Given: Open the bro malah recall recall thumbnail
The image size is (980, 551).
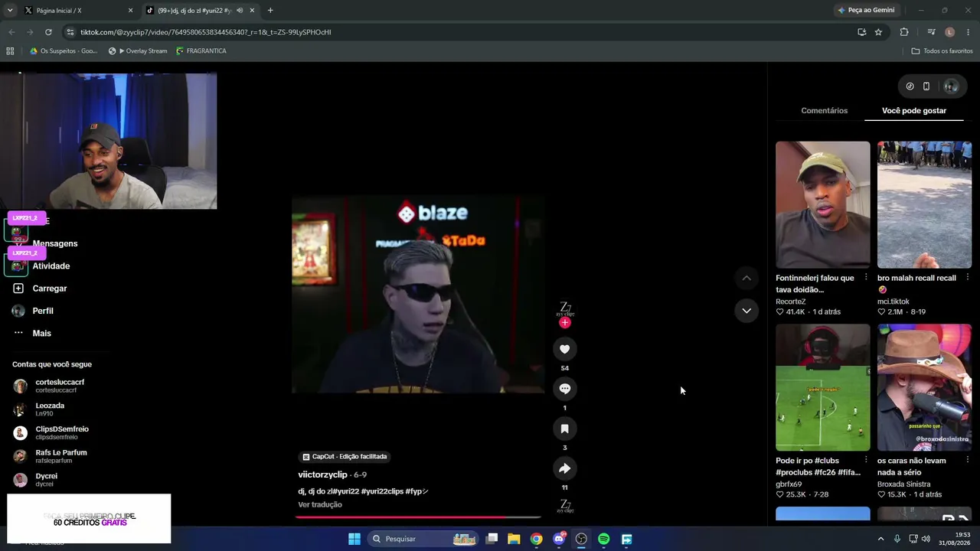Looking at the screenshot, I should pyautogui.click(x=924, y=205).
